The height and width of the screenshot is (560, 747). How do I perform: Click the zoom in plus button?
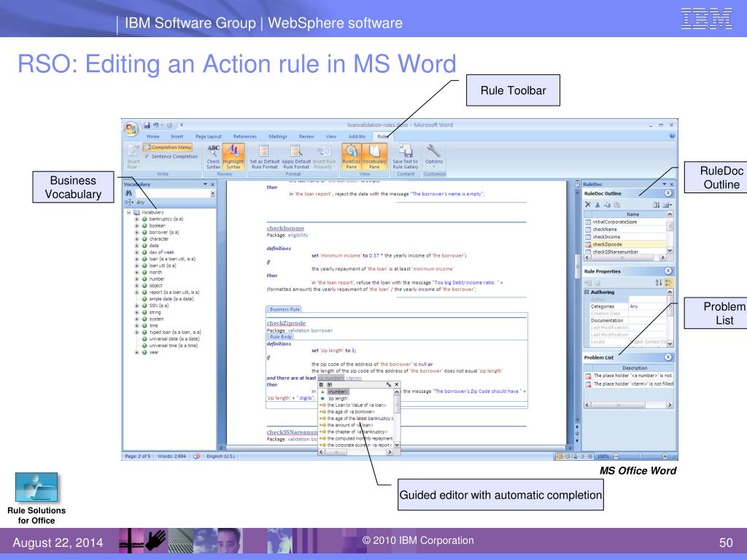pos(665,456)
